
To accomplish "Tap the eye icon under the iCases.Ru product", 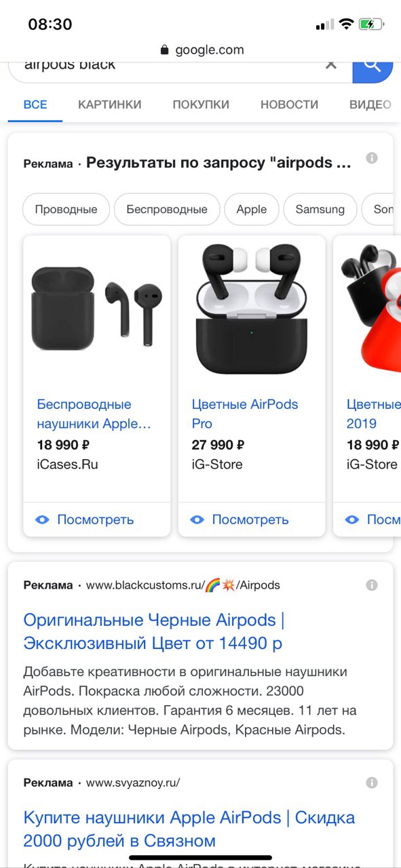I will click(x=42, y=520).
